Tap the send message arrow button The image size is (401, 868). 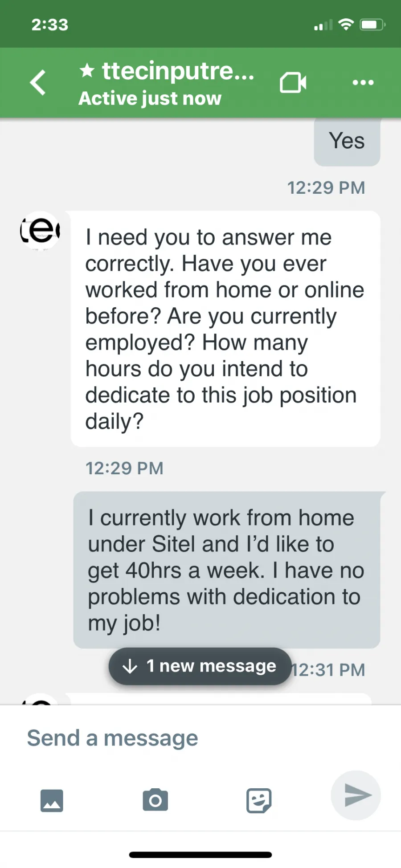tap(356, 795)
